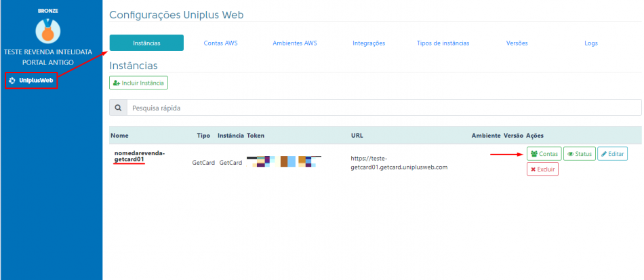Click the instance name nomedarevenda-getcard01
Screen dimensions: 644x280
coord(140,156)
